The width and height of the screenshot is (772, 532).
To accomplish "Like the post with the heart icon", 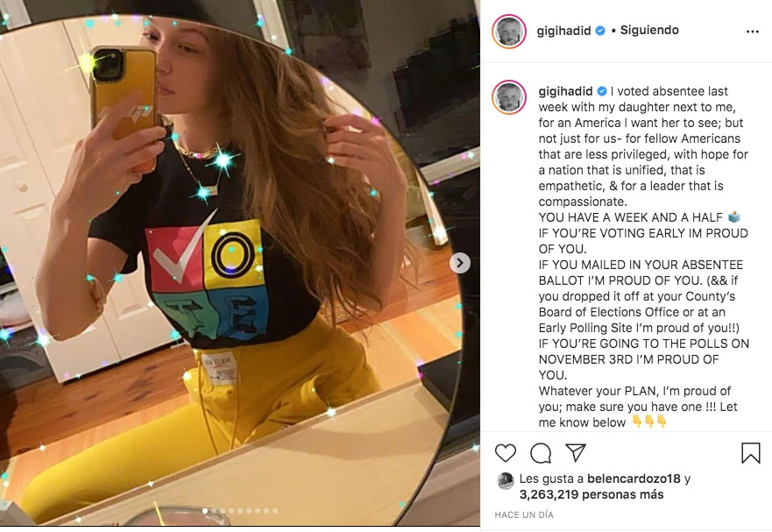I will click(506, 453).
